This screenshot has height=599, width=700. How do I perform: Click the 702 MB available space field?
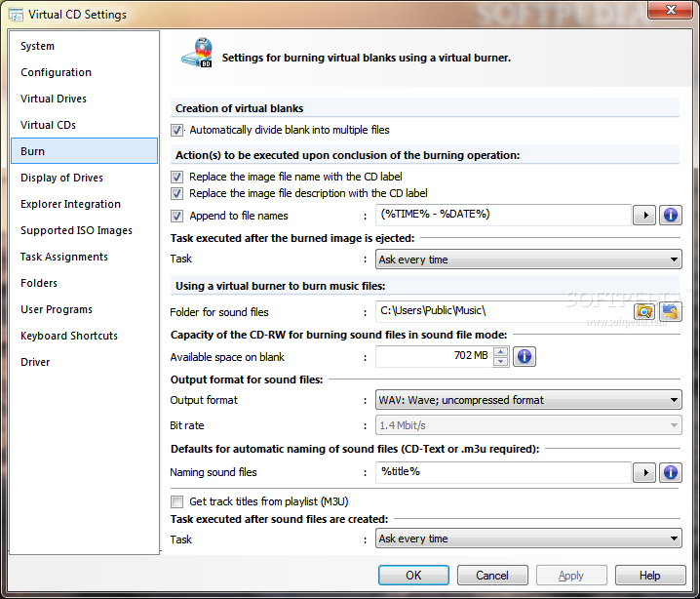point(434,356)
